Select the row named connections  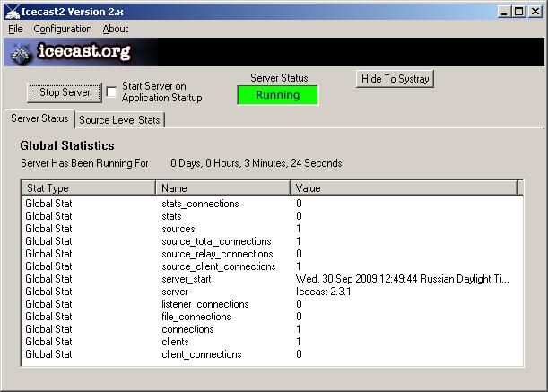pyautogui.click(x=272, y=329)
